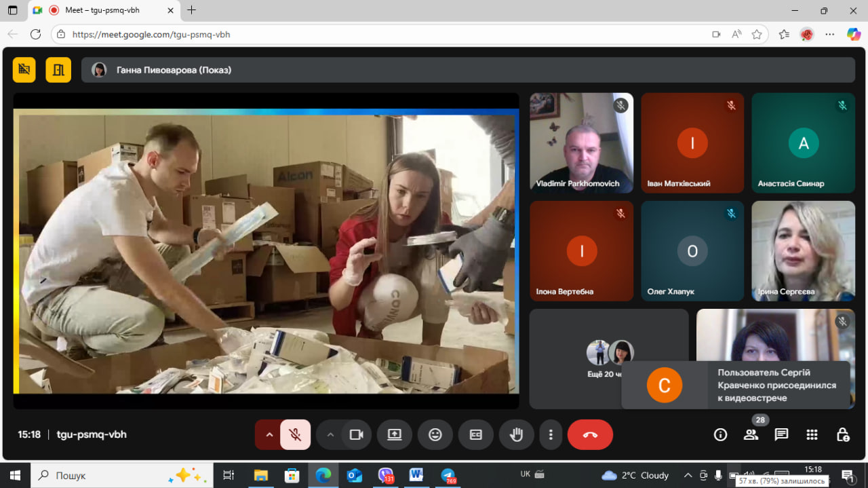Open the emoji reactions panel
The width and height of the screenshot is (868, 488).
[x=435, y=435]
